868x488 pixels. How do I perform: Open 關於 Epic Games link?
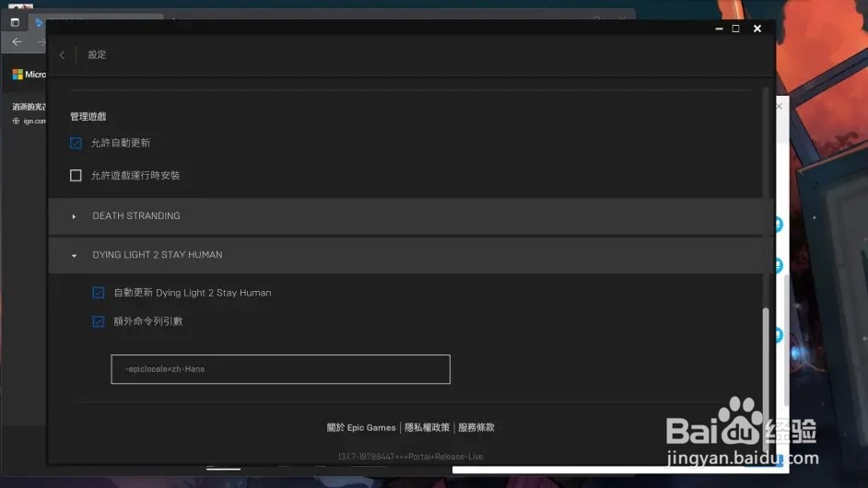tap(361, 428)
